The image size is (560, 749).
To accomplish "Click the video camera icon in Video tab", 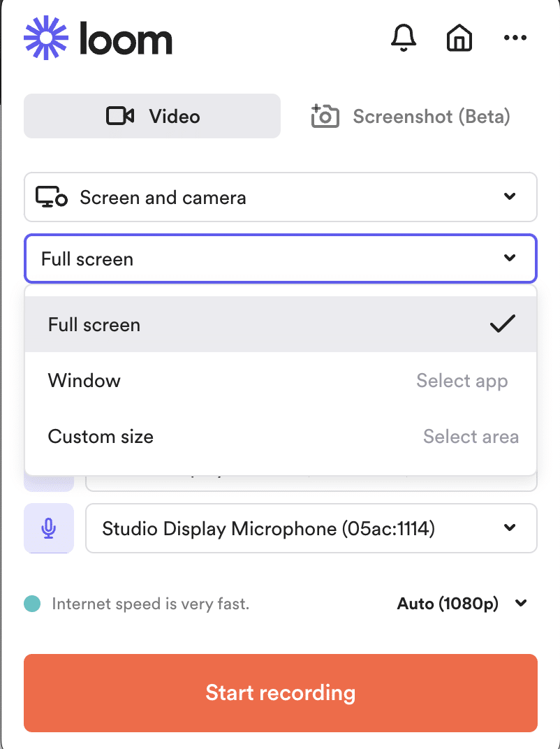I will (x=120, y=116).
